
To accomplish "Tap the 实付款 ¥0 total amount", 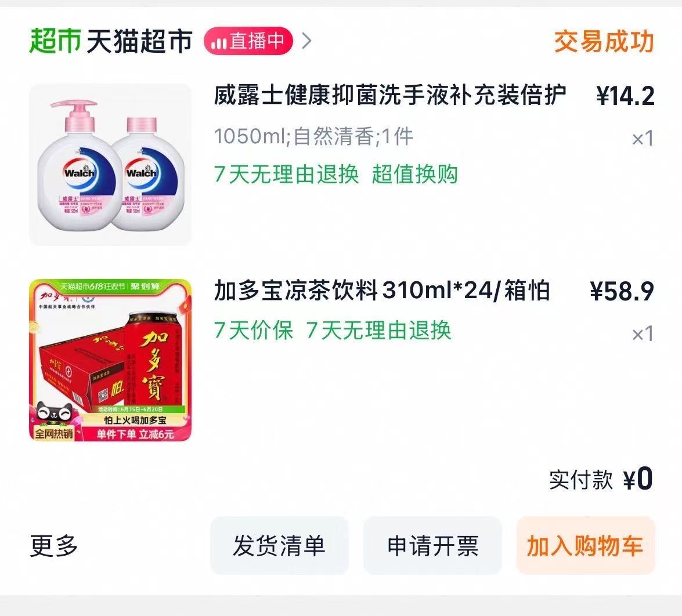I will click(601, 479).
